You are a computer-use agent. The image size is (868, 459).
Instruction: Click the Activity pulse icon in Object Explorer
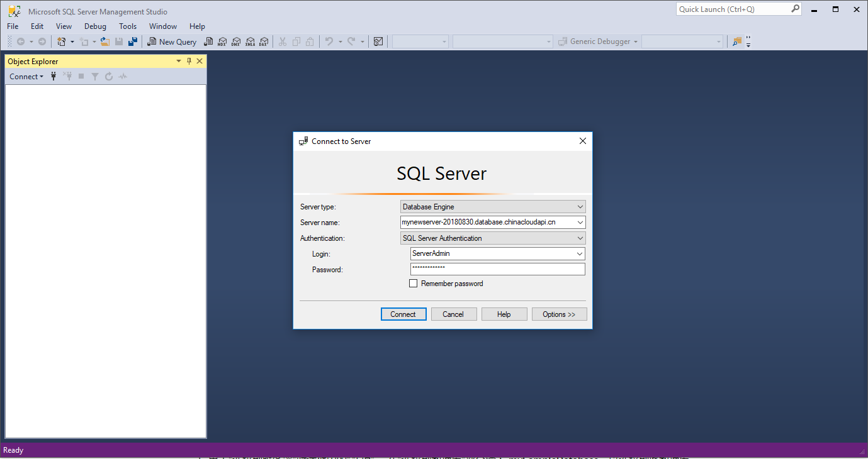tap(123, 76)
